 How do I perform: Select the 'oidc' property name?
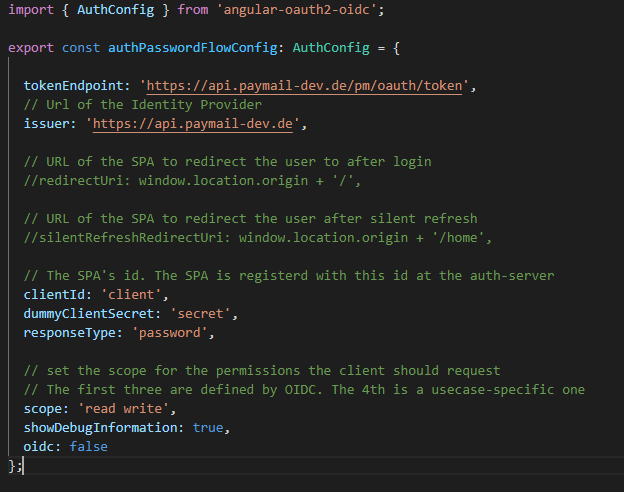39,447
